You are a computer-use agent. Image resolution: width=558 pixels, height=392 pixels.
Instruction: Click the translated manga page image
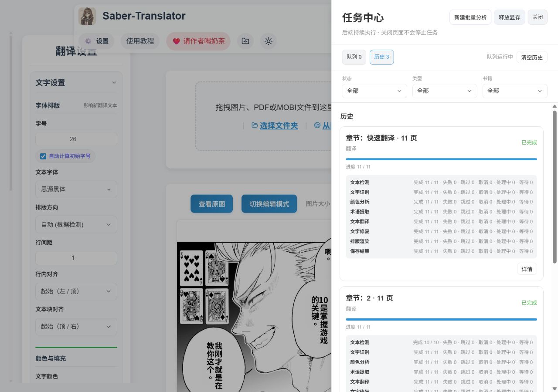click(x=254, y=317)
